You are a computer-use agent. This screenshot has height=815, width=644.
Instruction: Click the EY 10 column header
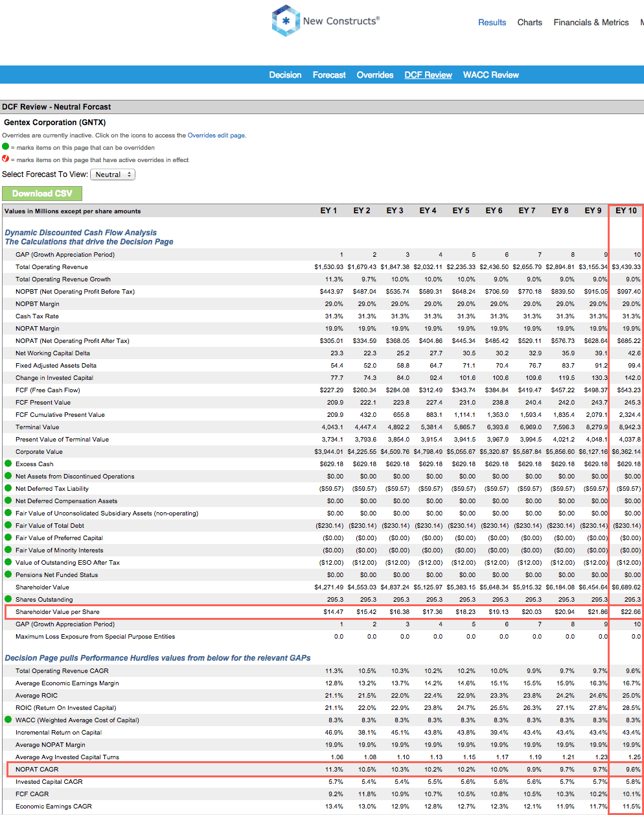(x=626, y=211)
